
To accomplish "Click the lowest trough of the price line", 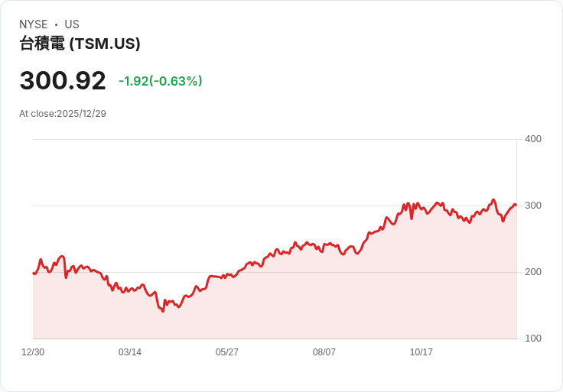I will point(163,311).
